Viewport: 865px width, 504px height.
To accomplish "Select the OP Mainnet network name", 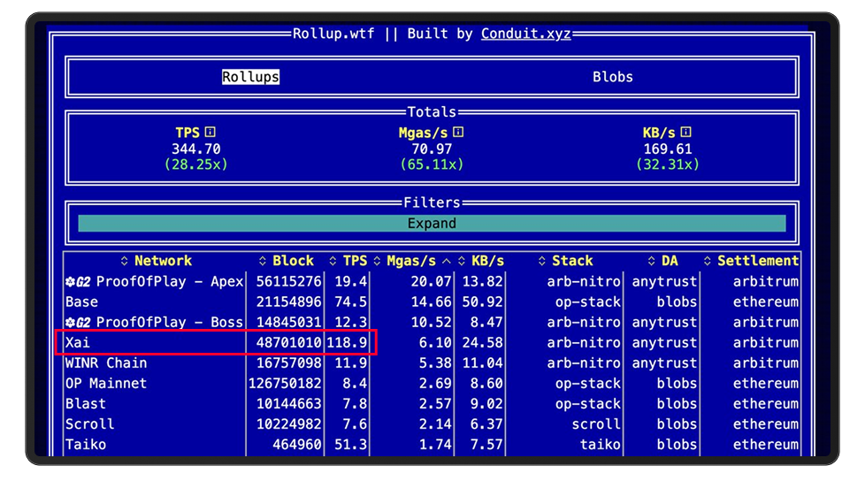I will pyautogui.click(x=106, y=384).
